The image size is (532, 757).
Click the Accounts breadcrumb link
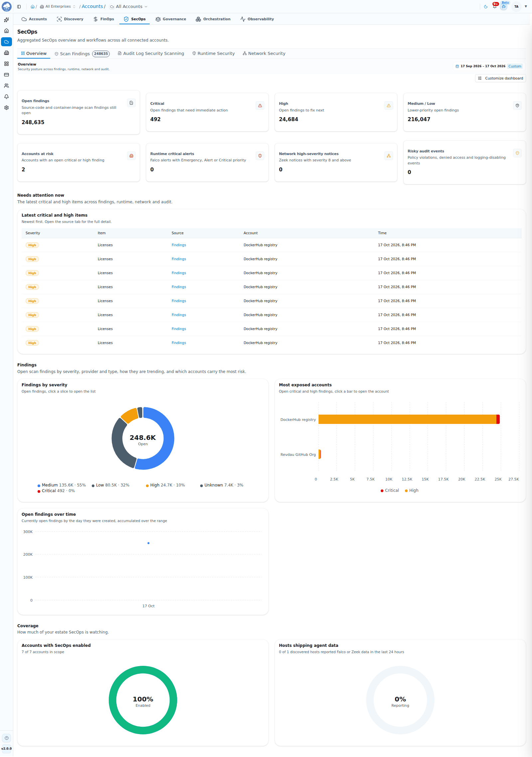92,7
